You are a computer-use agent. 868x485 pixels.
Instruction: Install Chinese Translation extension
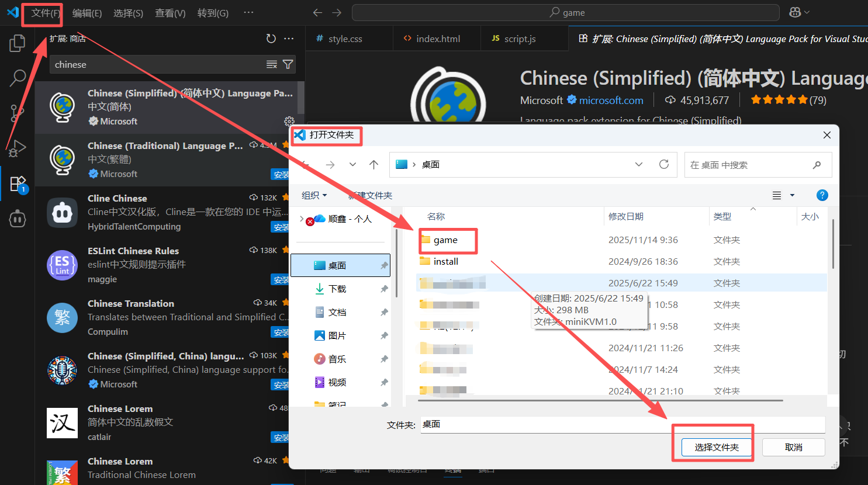point(281,332)
